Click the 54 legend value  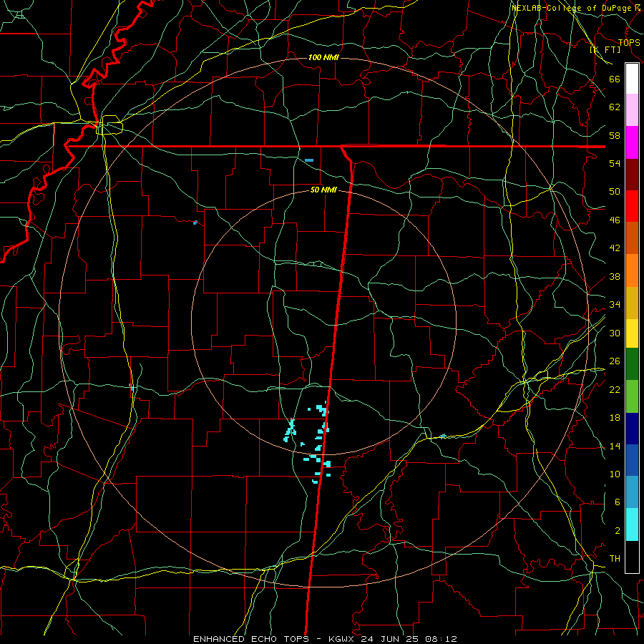tap(615, 163)
